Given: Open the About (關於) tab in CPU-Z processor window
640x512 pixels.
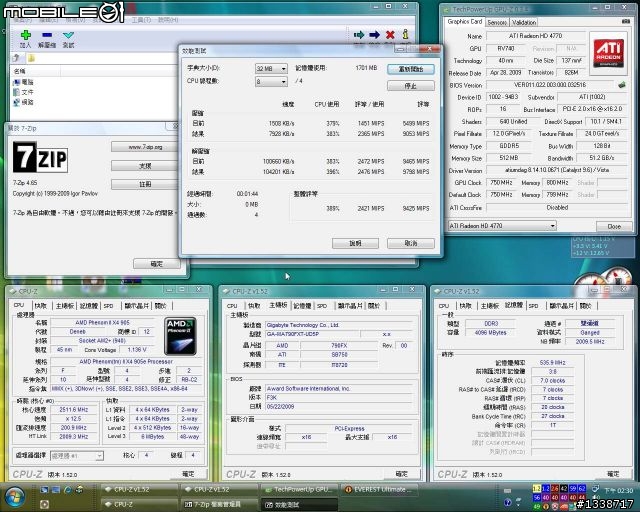Looking at the screenshot, I should 161,306.
